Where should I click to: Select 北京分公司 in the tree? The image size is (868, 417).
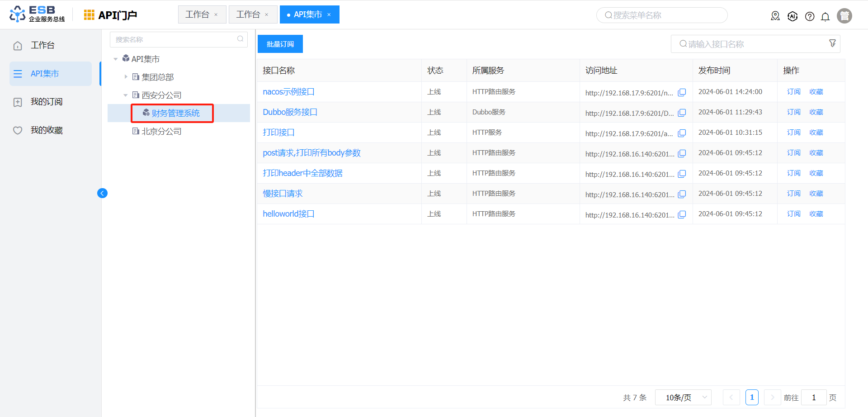pyautogui.click(x=161, y=131)
